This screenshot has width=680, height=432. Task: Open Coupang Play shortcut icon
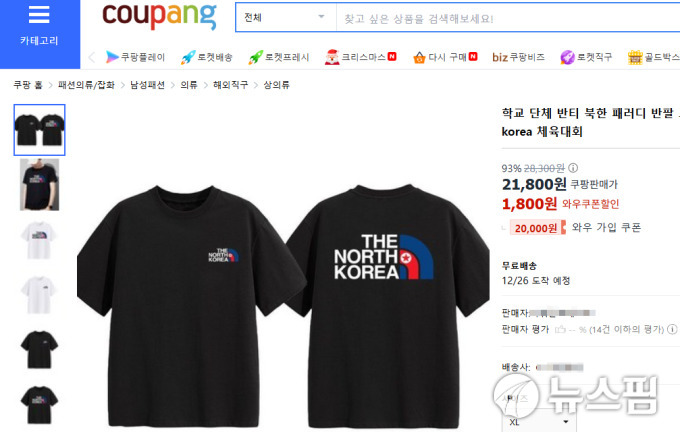(x=112, y=57)
